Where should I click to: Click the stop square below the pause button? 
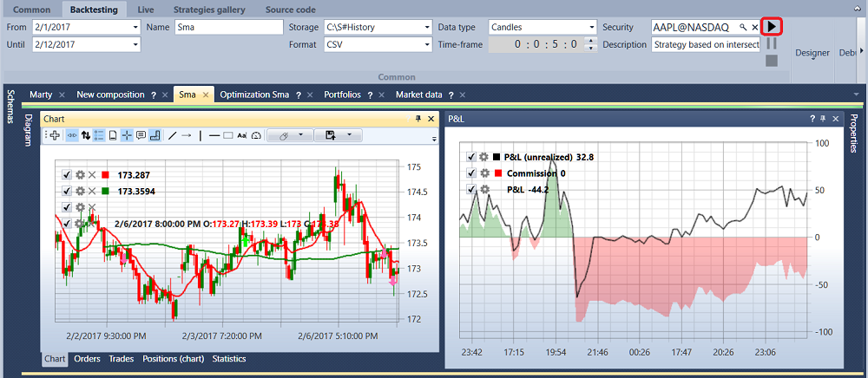(772, 61)
